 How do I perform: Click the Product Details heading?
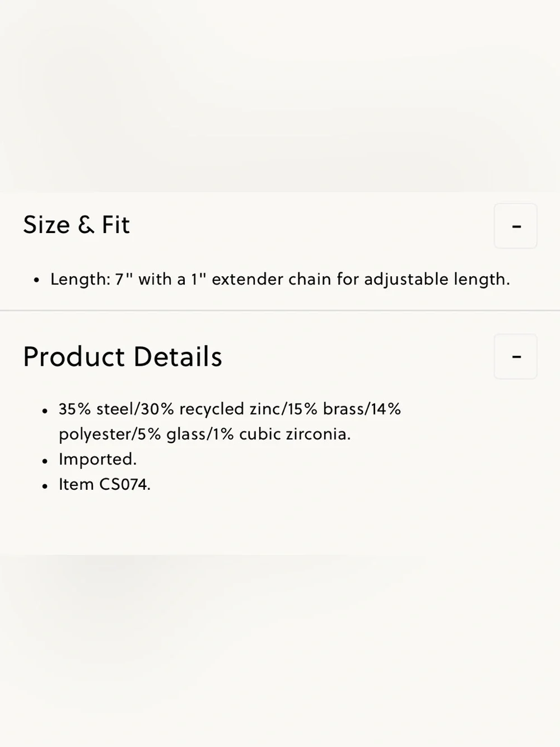(123, 356)
